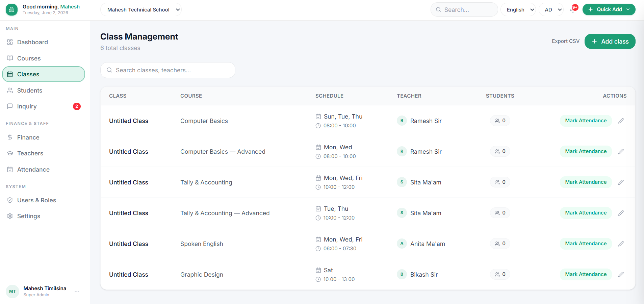The width and height of the screenshot is (644, 304).
Task: Open the AD calendar dropdown
Action: [551, 10]
